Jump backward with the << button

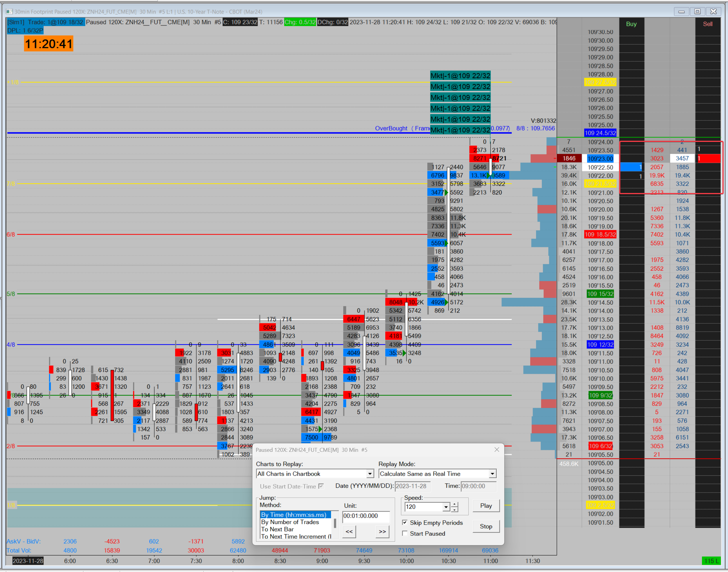coord(349,532)
